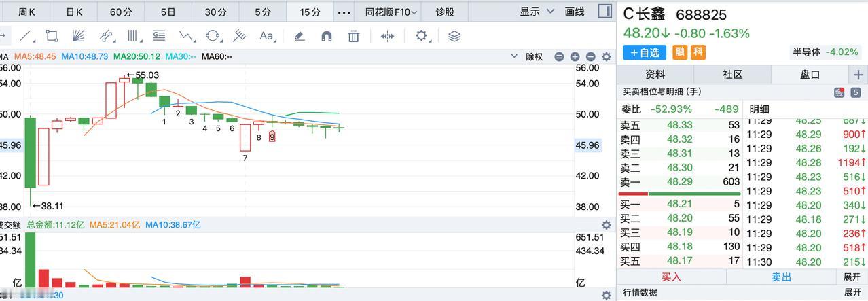Select the parallel vertical lines tool

coord(133,36)
